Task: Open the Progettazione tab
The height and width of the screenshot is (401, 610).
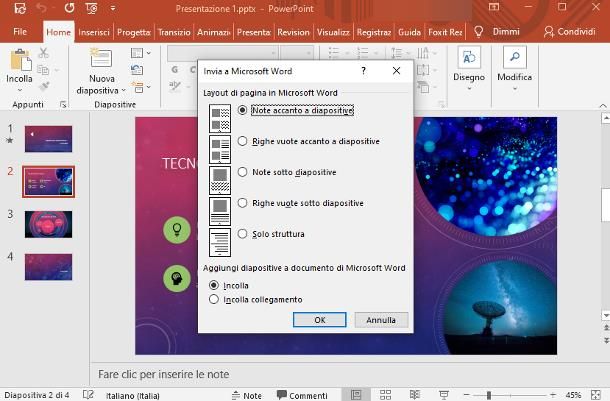Action: coord(133,32)
